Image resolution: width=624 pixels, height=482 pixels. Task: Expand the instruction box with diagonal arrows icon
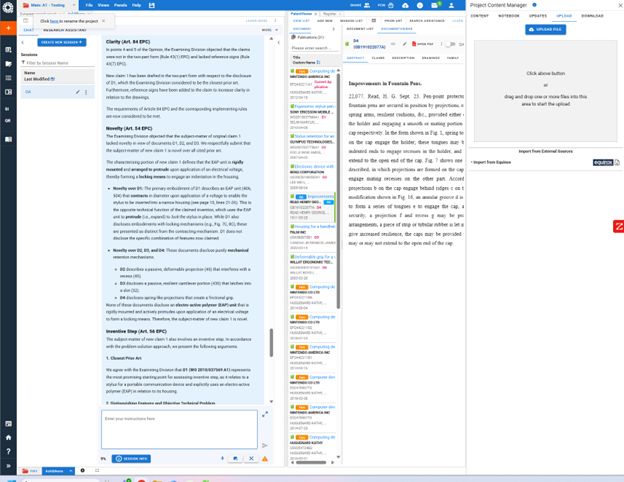(265, 414)
